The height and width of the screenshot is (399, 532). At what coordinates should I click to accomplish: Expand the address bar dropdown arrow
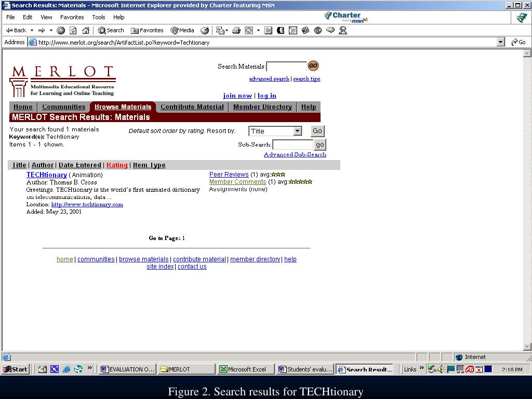tap(501, 43)
